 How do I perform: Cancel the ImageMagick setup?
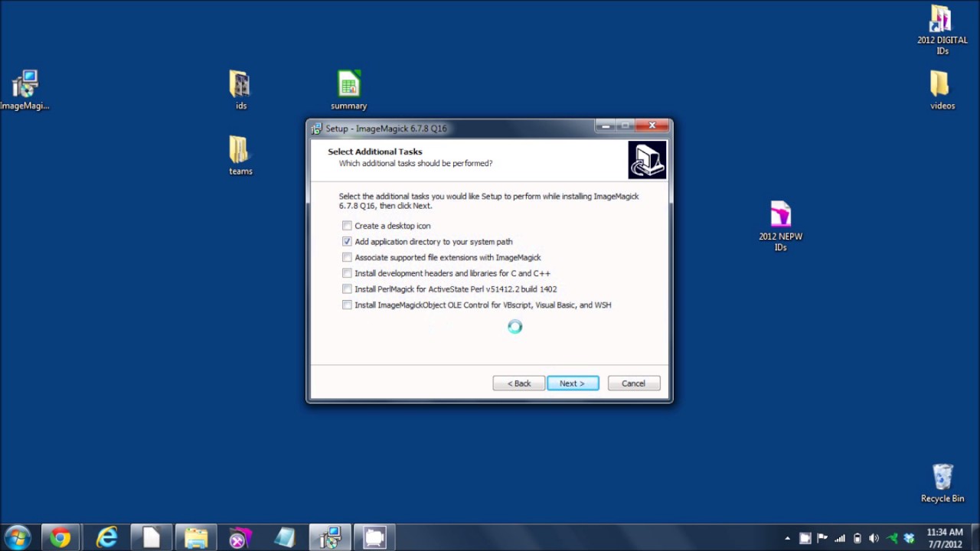[633, 383]
